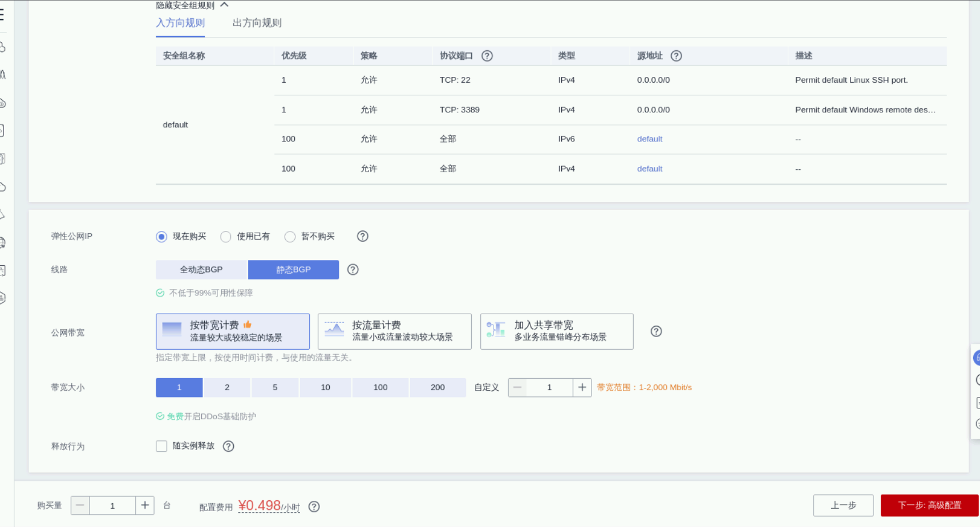Open default source link in IPv4 priority-100 row
The height and width of the screenshot is (527, 980).
pos(650,169)
